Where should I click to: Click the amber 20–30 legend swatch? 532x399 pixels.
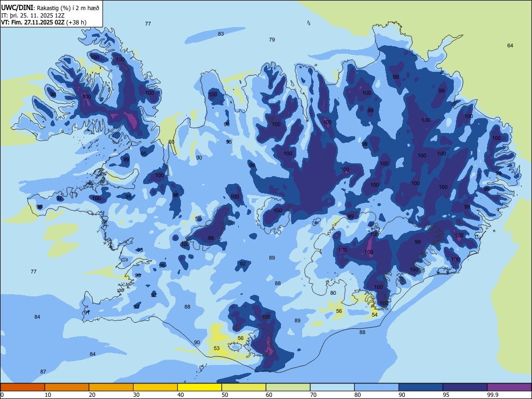point(111,387)
